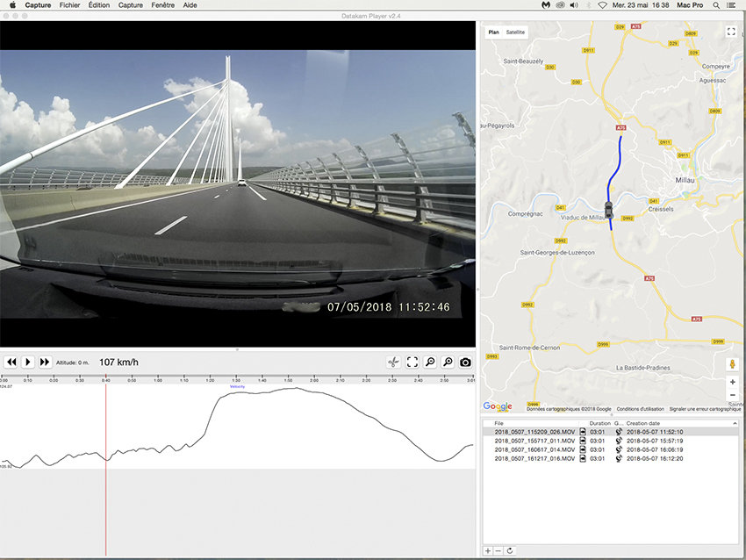Click the rewind double-arrow button
The height and width of the screenshot is (560, 746).
pos(11,363)
